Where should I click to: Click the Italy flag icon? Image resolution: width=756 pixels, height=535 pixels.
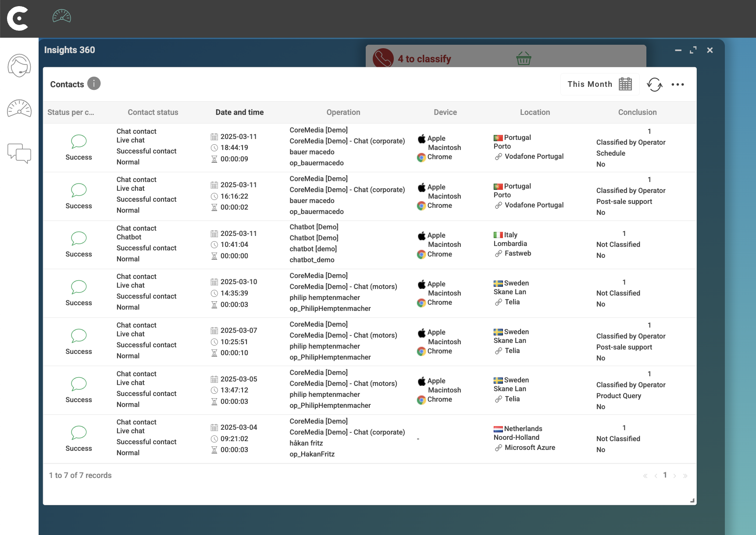click(498, 235)
